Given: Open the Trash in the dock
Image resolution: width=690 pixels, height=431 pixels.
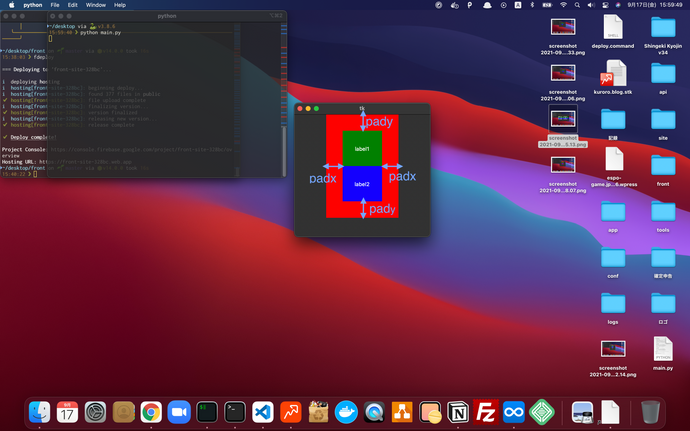Looking at the screenshot, I should tap(650, 412).
